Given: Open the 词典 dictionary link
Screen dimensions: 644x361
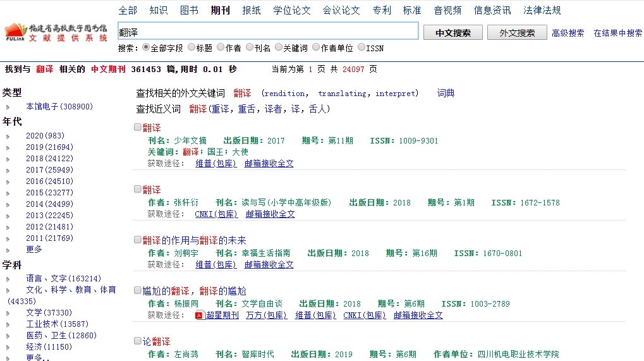Looking at the screenshot, I should pos(446,93).
